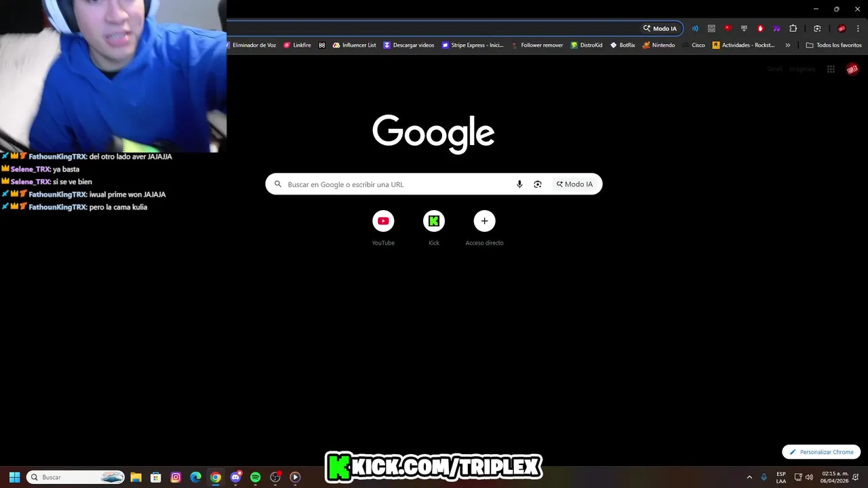Click the microphone indicator in the tray
This screenshot has width=868, height=488.
[x=764, y=477]
